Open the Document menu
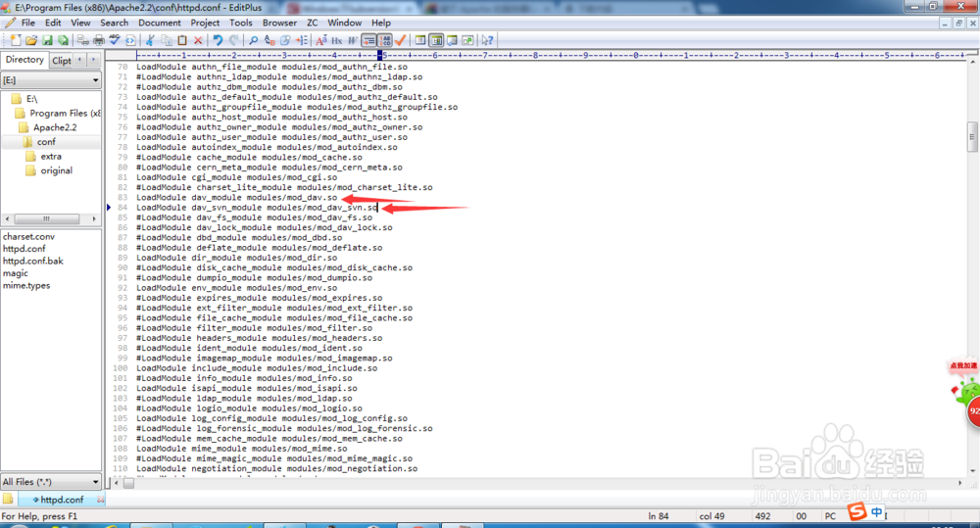 [160, 23]
